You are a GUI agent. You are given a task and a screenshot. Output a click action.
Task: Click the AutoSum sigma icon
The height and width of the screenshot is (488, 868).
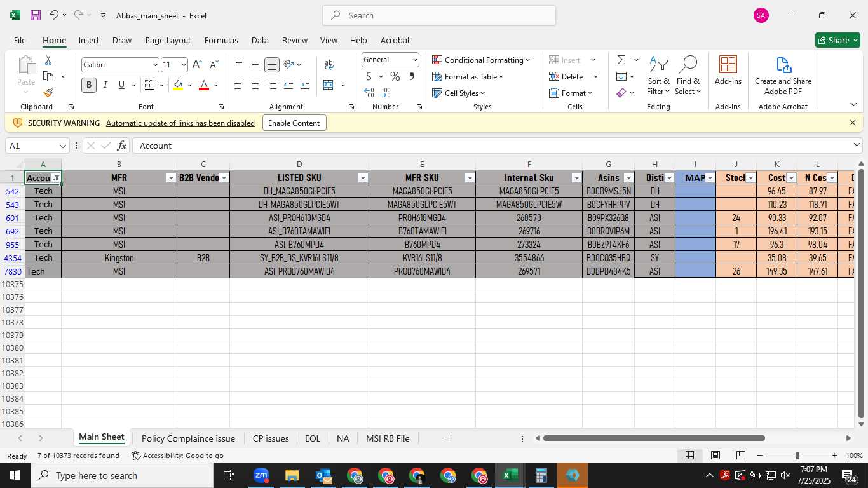[x=621, y=60]
